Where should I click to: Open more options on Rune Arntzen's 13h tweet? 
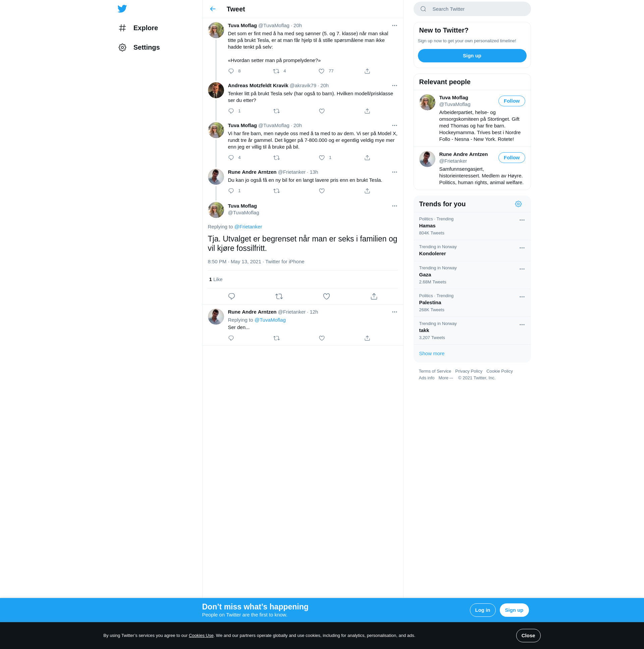tap(394, 172)
